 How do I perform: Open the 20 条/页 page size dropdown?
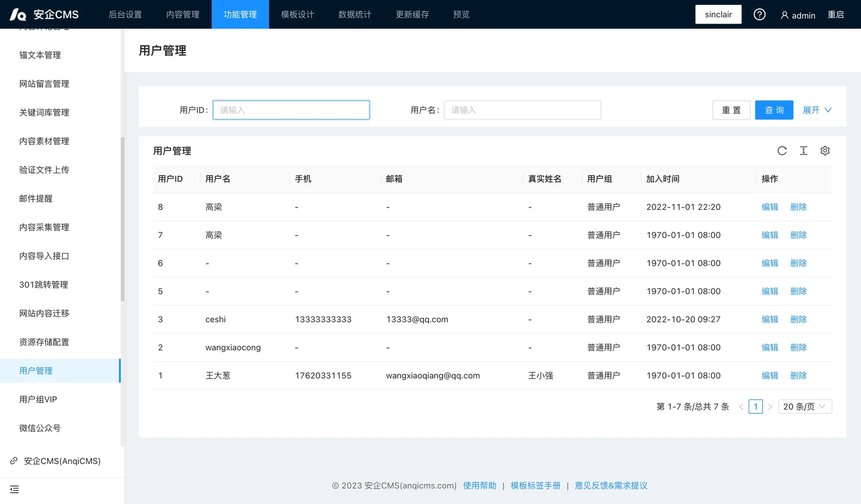click(805, 407)
